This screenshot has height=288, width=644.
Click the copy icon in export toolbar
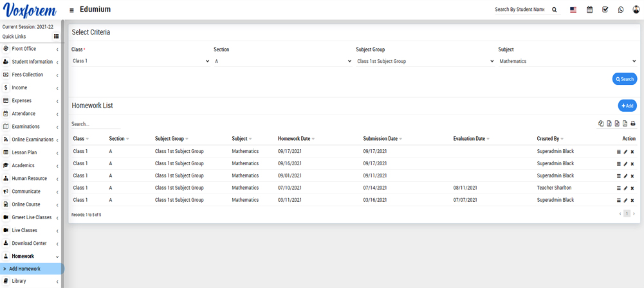point(601,123)
